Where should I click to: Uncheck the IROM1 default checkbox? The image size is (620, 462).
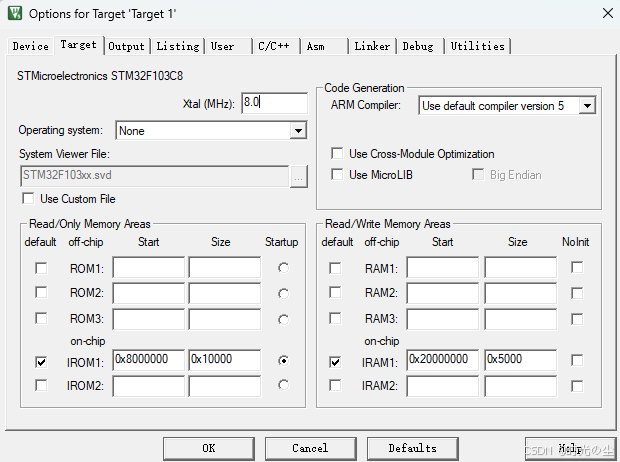41,362
